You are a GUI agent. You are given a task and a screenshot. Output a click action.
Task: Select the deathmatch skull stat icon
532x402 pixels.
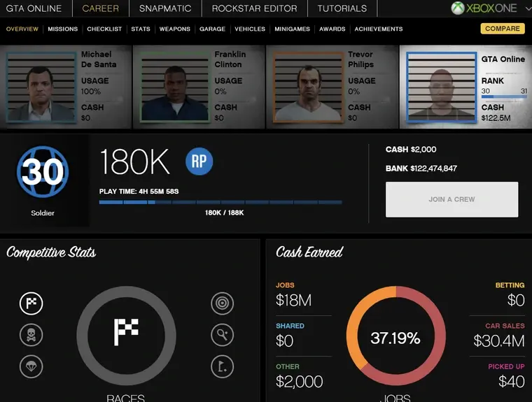pyautogui.click(x=31, y=335)
